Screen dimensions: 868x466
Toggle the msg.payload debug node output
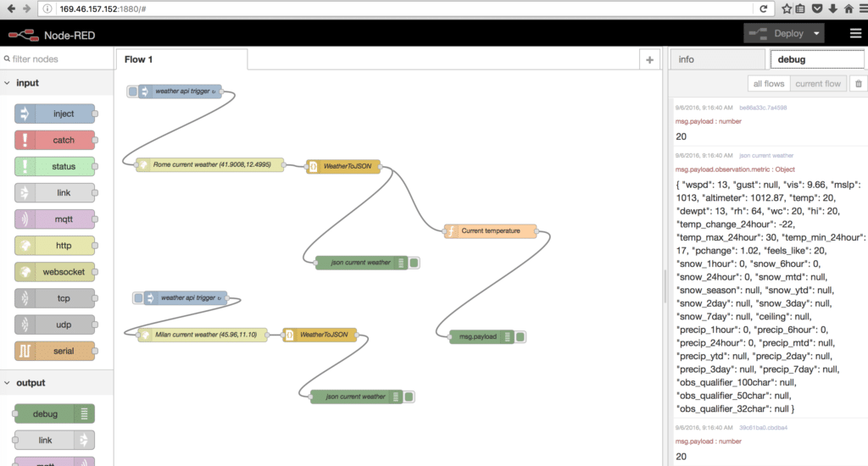tap(520, 336)
